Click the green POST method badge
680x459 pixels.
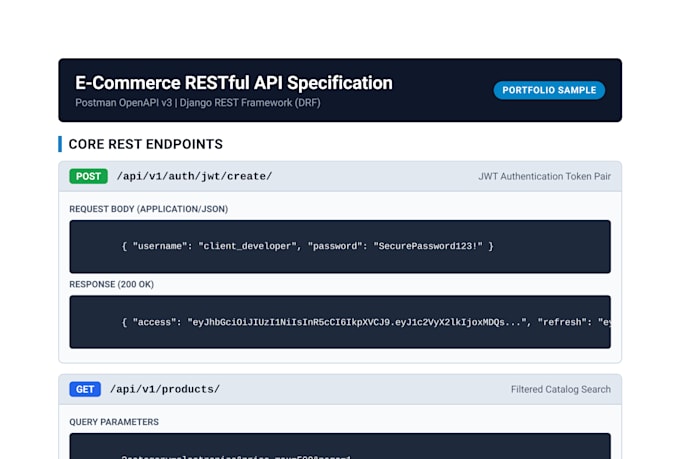(88, 176)
